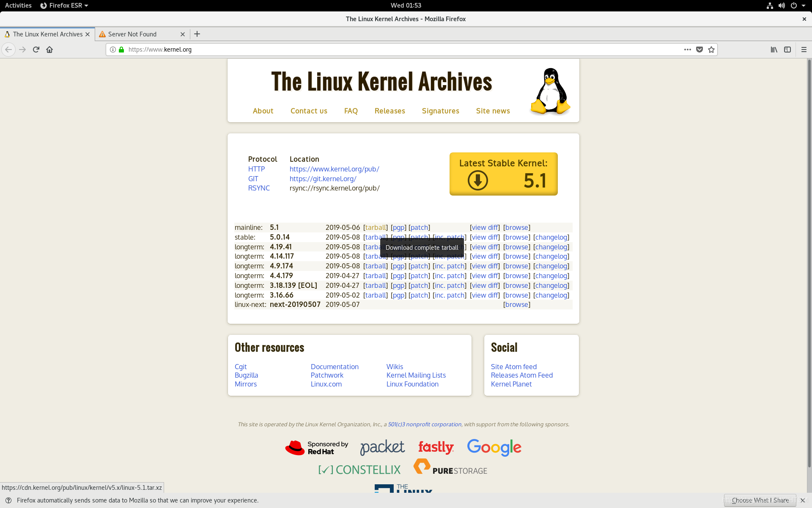This screenshot has width=812, height=508.
Task: Open the Library bookmarks icon
Action: [774, 50]
